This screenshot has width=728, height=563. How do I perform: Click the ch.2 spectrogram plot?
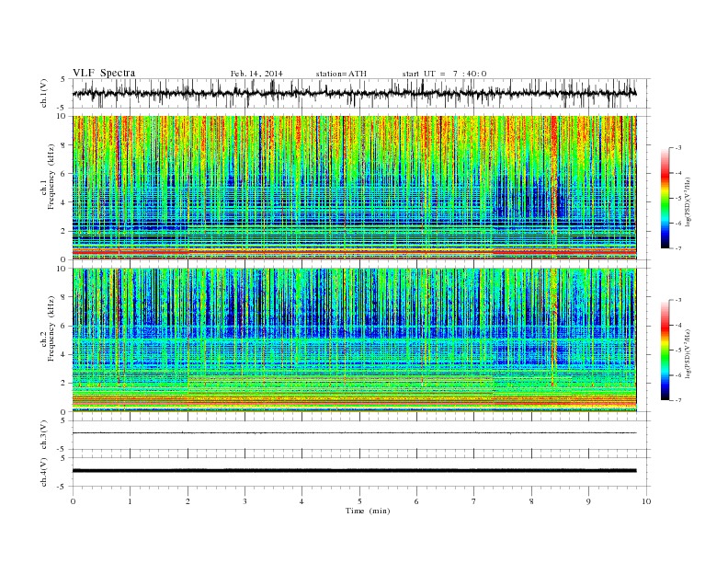tap(354, 340)
